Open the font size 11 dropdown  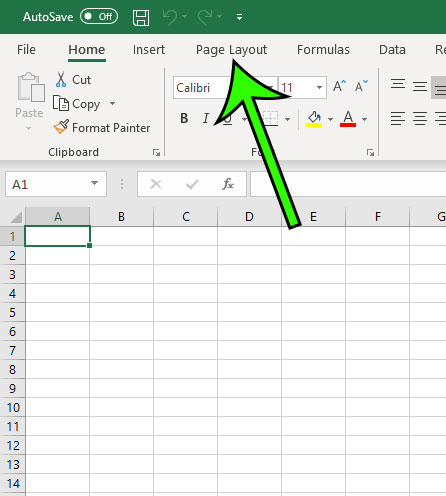(319, 88)
